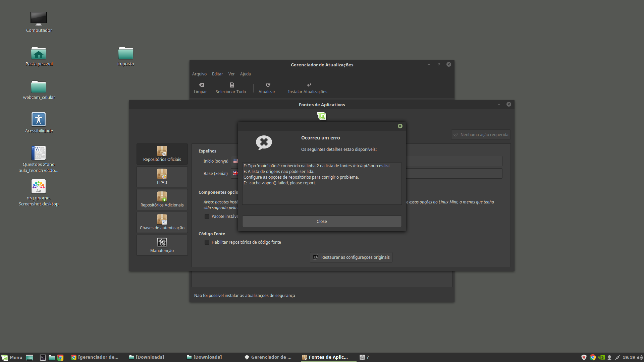Open the Manutenção section
This screenshot has width=644, height=362.
pos(162,245)
